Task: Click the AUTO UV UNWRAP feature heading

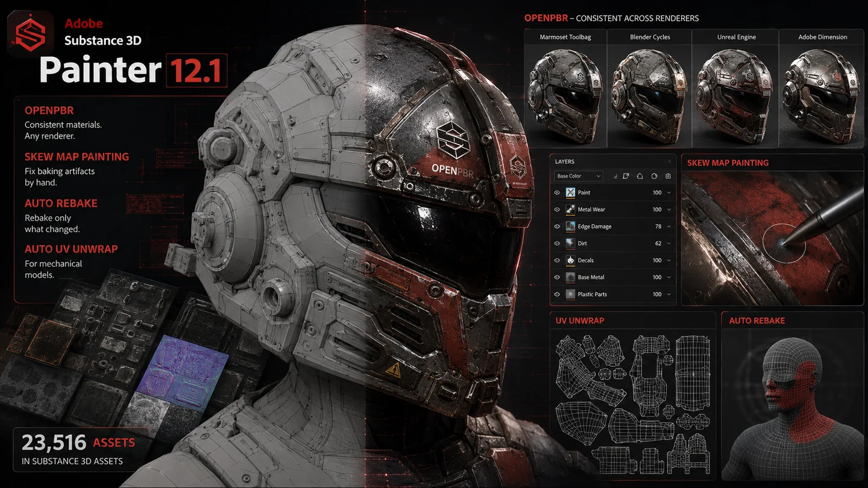Action: (x=71, y=249)
